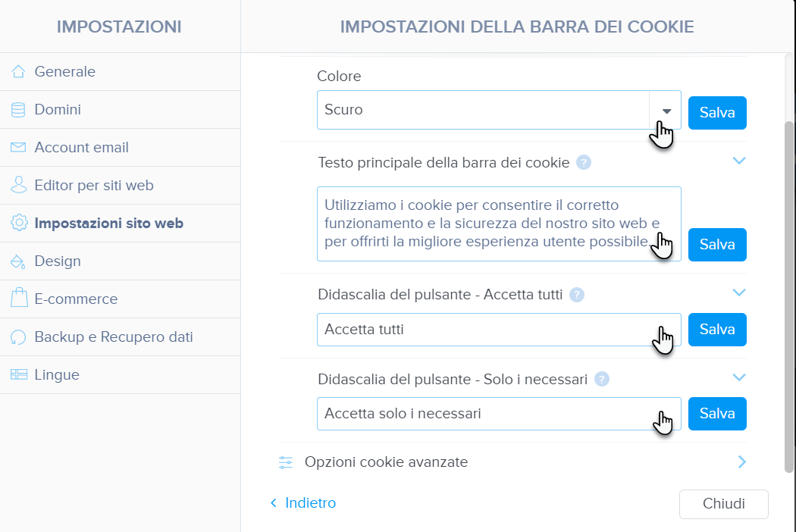Click the Generale house icon
Image resolution: width=796 pixels, height=532 pixels.
coord(18,71)
